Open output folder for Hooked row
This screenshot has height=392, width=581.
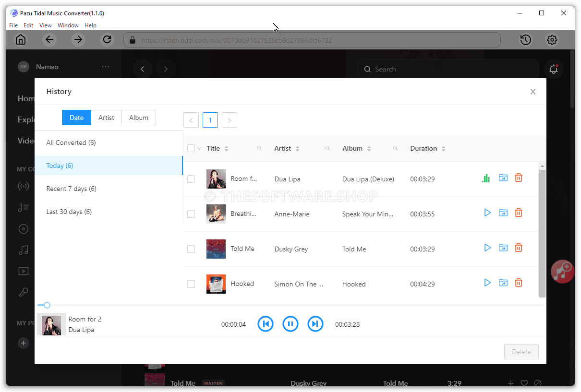point(503,283)
